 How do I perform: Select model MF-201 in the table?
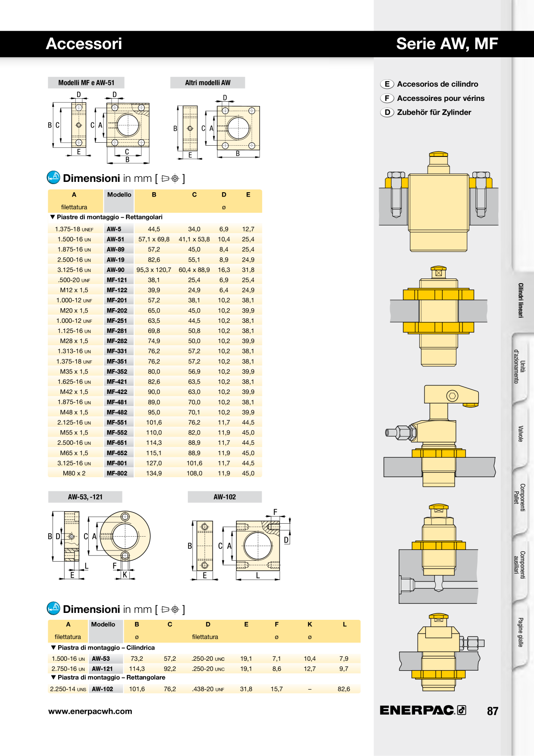click(x=119, y=300)
